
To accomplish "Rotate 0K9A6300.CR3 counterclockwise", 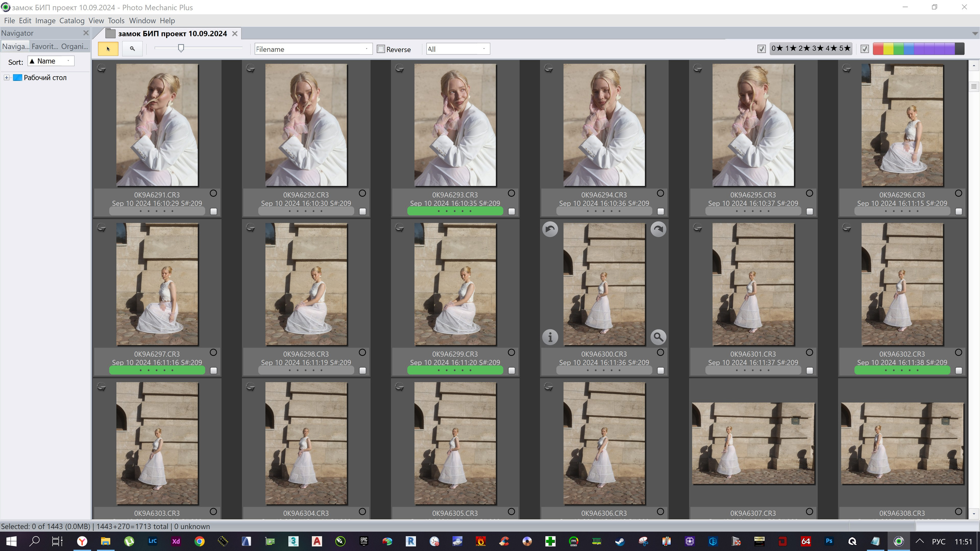I will tap(550, 229).
